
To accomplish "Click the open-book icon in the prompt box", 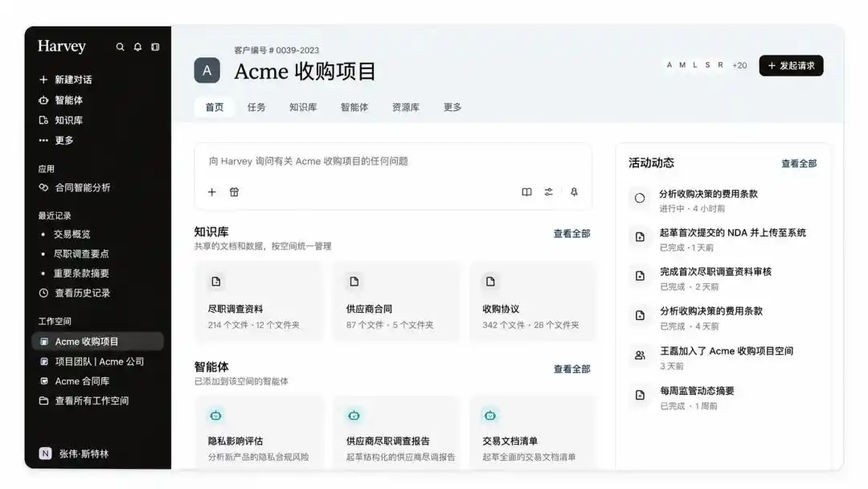I will click(x=526, y=192).
